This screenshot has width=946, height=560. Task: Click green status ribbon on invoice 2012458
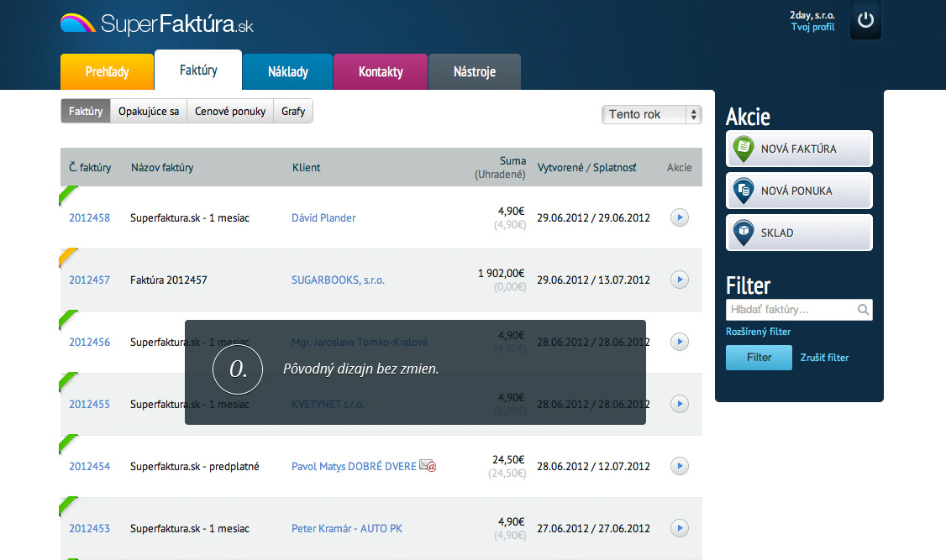67,196
